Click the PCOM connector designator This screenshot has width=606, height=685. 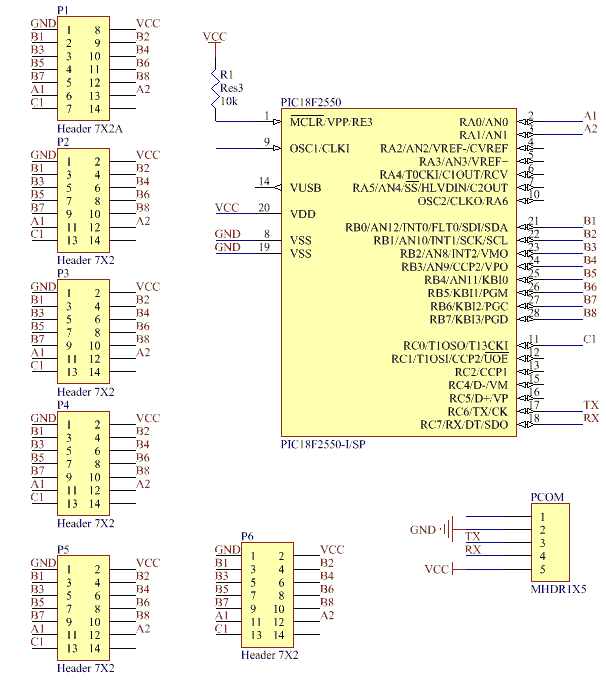pos(547,497)
